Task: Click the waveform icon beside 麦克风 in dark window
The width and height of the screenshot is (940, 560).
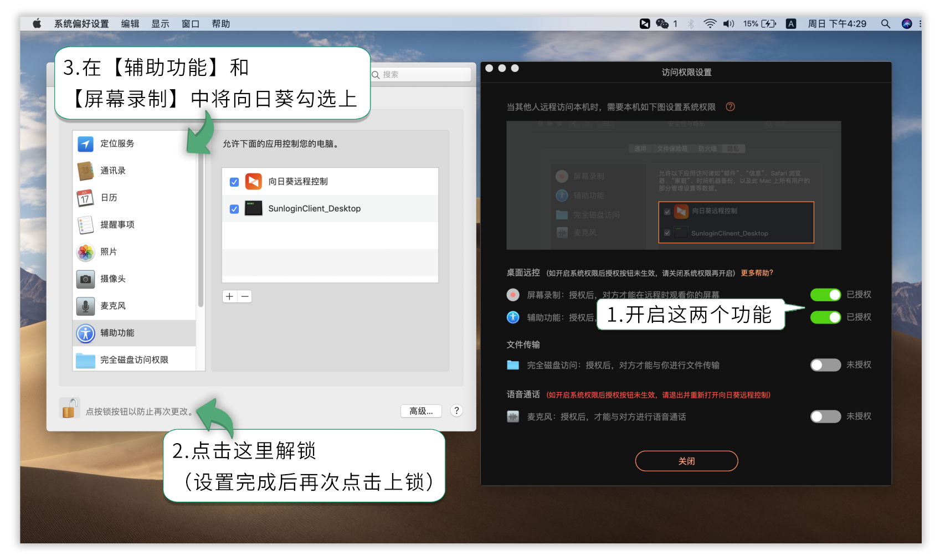Action: coord(513,417)
